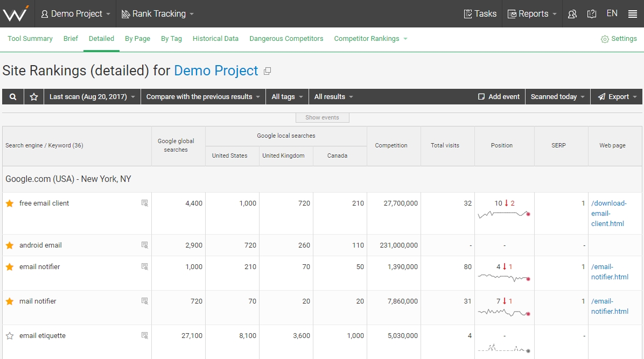Open the Dangerous Competitors tab
This screenshot has height=359, width=644.
[286, 39]
